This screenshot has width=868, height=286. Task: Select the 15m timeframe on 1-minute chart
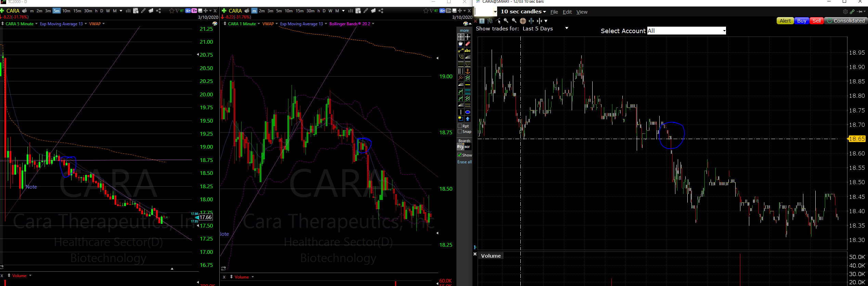[x=299, y=11]
